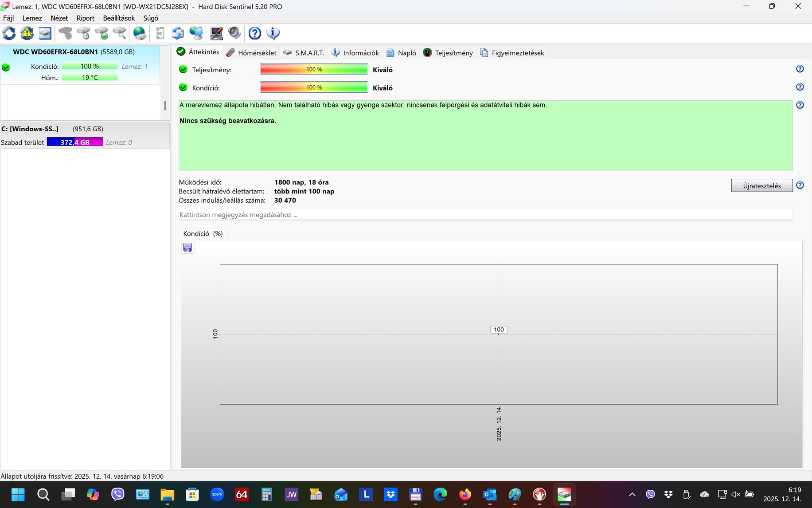Screen dimensions: 812x508
Task: Click the globe with monitor toolbar icon
Action: [x=196, y=33]
